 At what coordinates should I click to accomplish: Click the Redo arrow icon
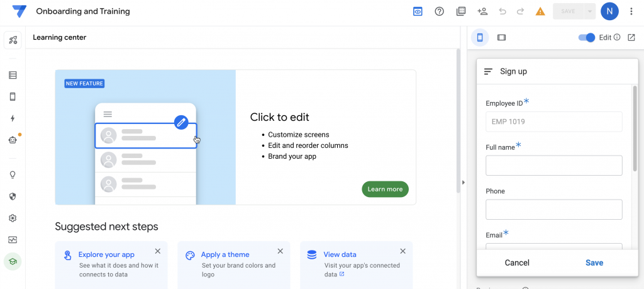(x=520, y=11)
